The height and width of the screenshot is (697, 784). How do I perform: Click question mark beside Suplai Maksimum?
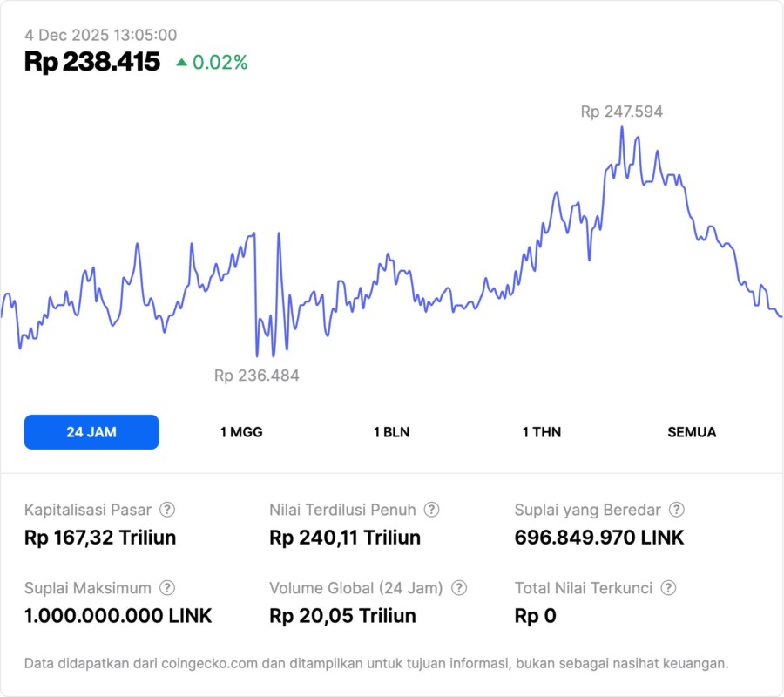[x=167, y=588]
